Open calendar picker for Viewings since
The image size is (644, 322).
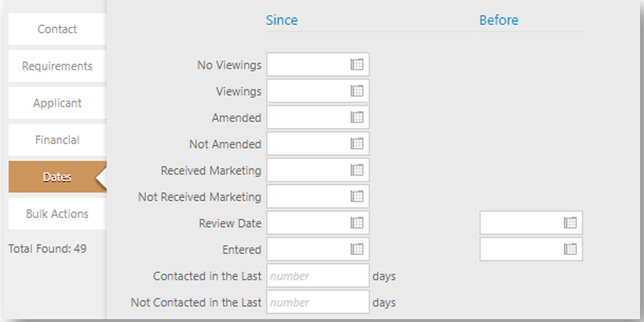tap(357, 91)
